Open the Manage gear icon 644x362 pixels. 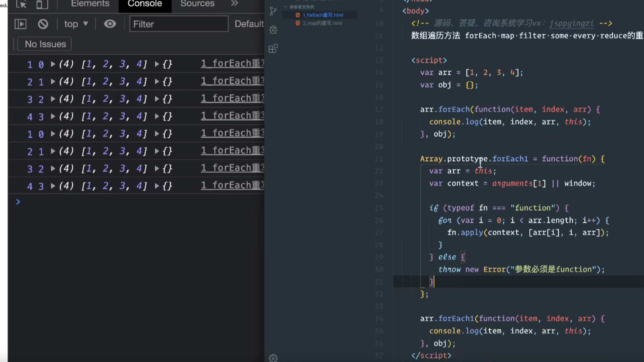(273, 358)
